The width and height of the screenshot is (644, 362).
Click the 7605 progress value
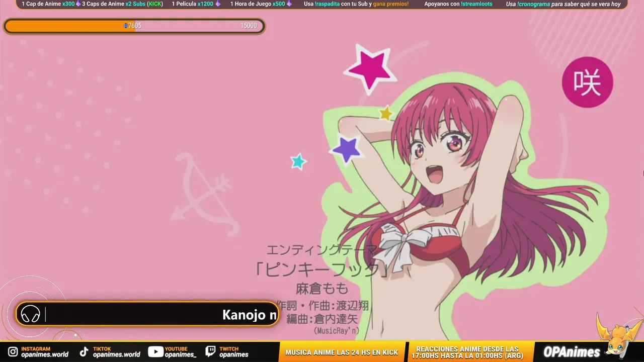click(x=134, y=26)
